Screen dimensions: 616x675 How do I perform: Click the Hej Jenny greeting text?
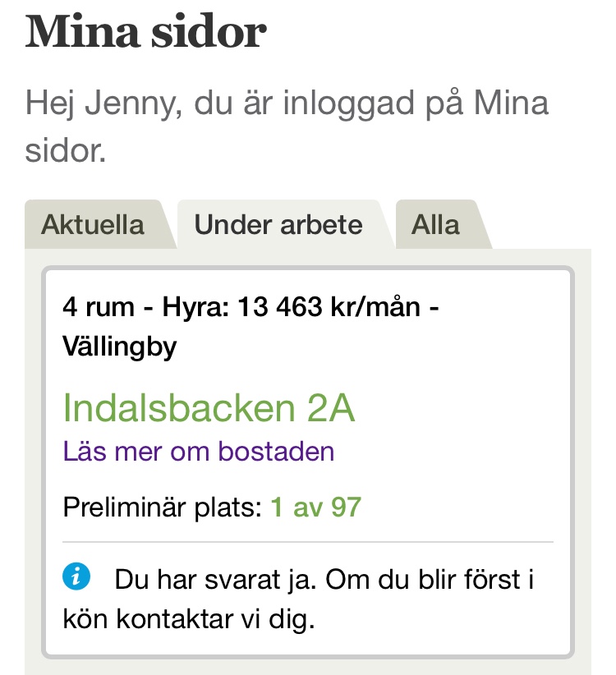[x=287, y=126]
